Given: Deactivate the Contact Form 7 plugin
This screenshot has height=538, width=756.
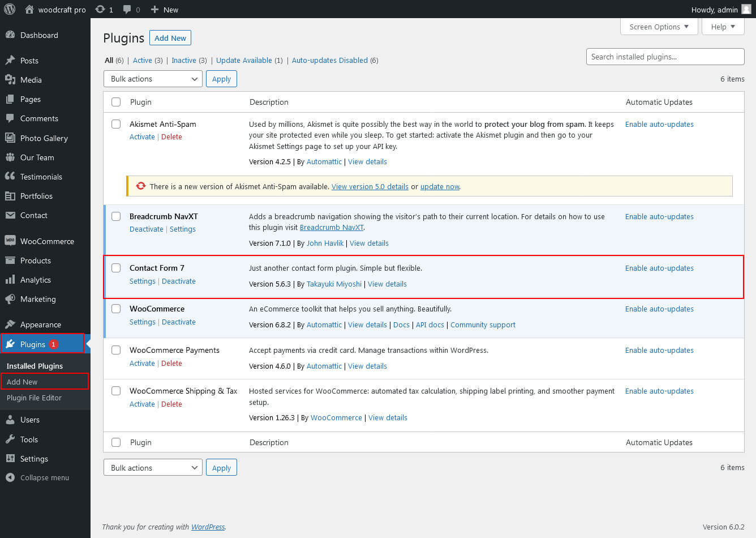Looking at the screenshot, I should click(x=179, y=281).
